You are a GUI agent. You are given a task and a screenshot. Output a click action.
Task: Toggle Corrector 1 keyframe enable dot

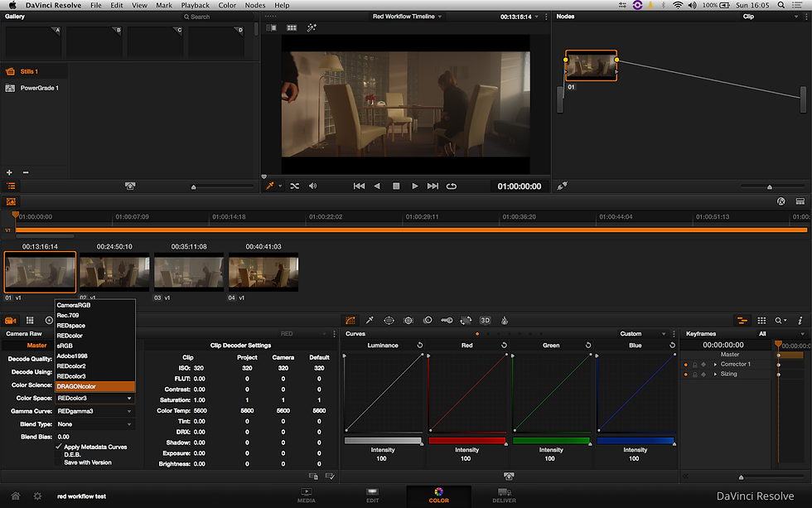coord(686,365)
